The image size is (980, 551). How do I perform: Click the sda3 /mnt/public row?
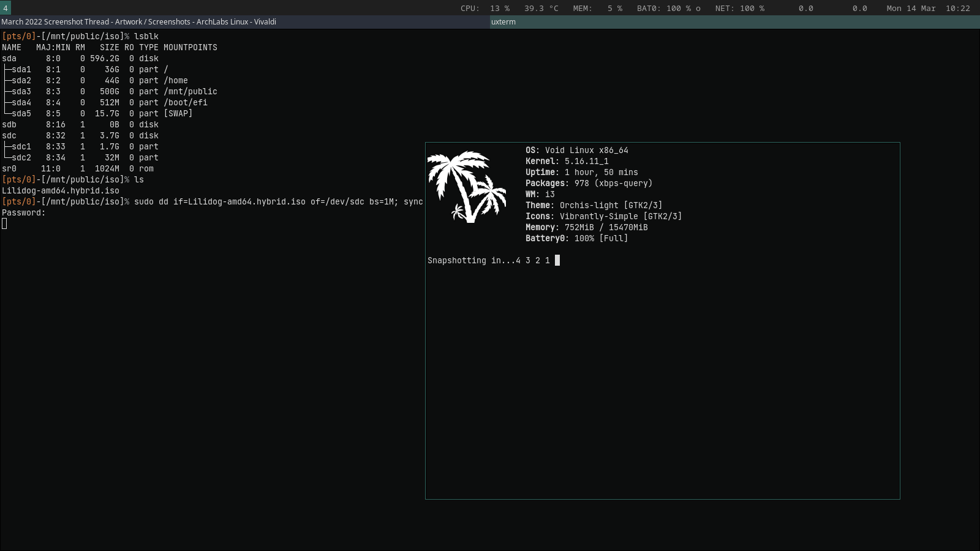pyautogui.click(x=110, y=91)
